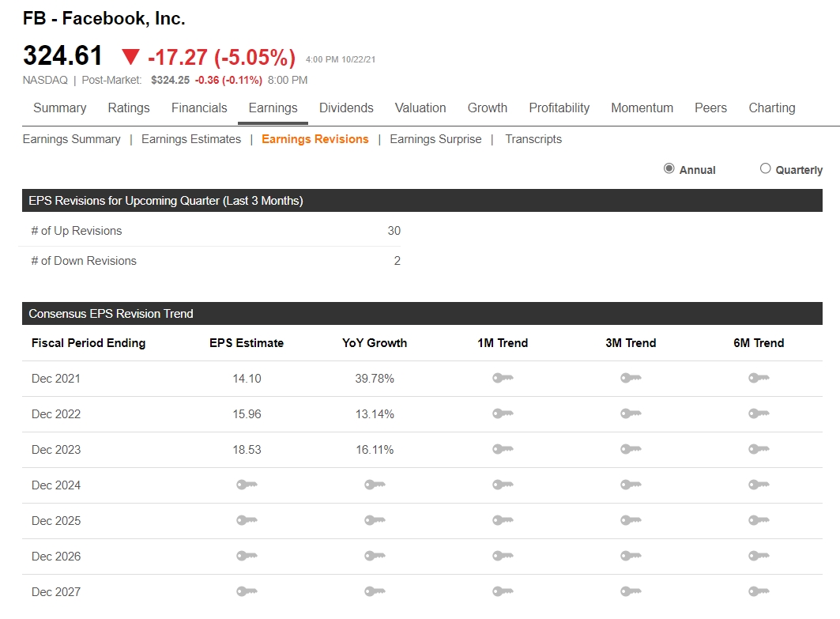Open the Profitability tab

(x=559, y=108)
